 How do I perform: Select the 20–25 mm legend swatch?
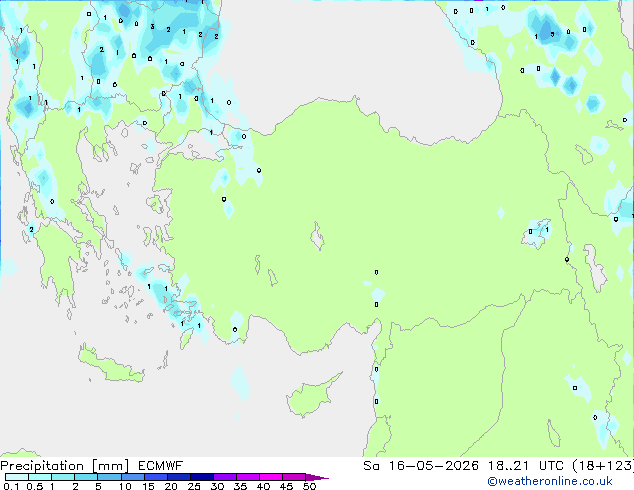click(x=179, y=477)
